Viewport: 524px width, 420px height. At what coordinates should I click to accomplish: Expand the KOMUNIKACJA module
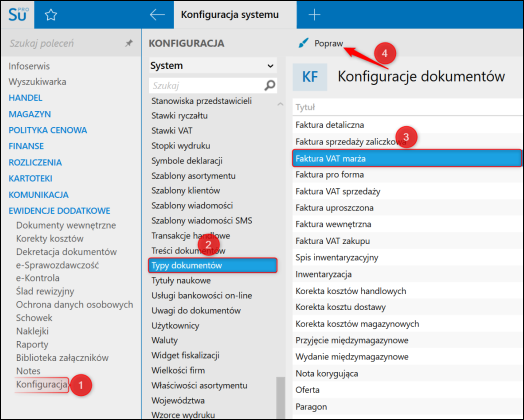click(x=39, y=195)
